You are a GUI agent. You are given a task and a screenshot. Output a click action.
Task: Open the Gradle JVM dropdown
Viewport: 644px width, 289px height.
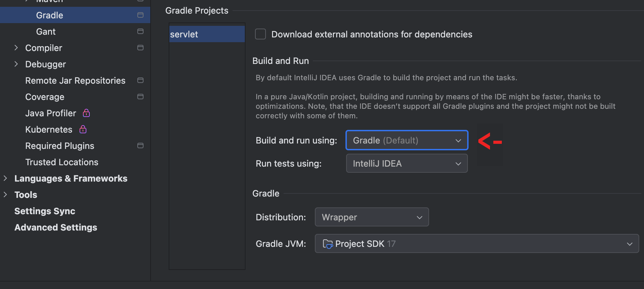pos(477,243)
